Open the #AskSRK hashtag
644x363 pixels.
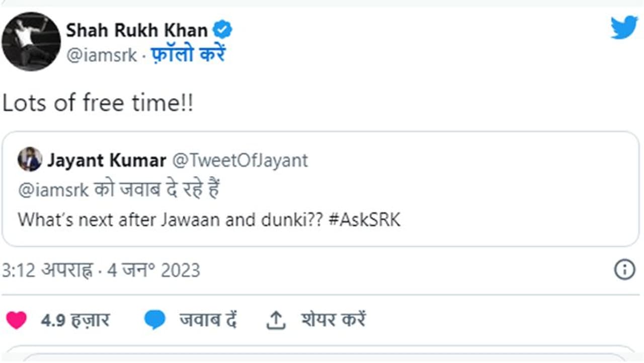[364, 220]
